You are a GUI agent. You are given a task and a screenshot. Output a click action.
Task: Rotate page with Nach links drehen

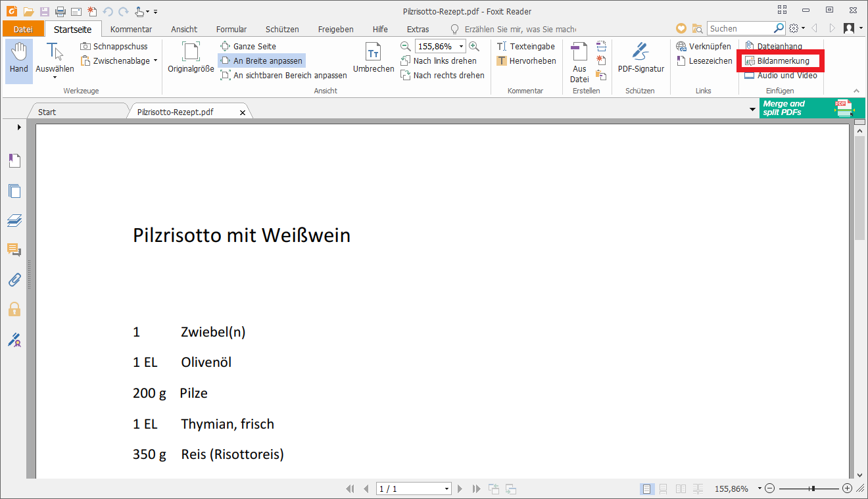tap(439, 61)
